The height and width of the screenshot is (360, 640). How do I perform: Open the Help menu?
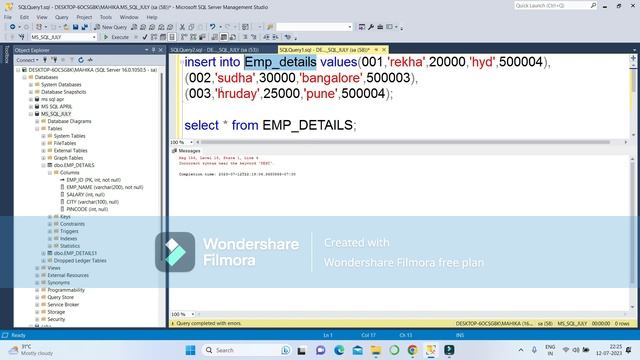tap(152, 17)
